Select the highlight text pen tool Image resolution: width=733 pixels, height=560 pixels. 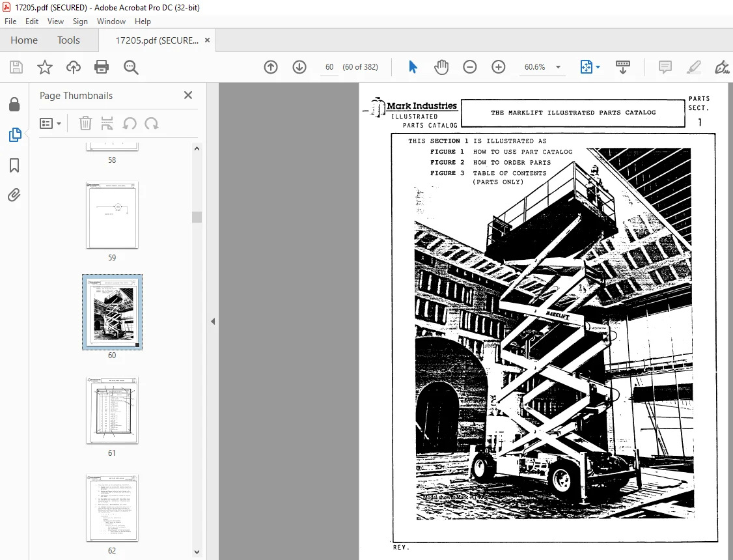694,67
